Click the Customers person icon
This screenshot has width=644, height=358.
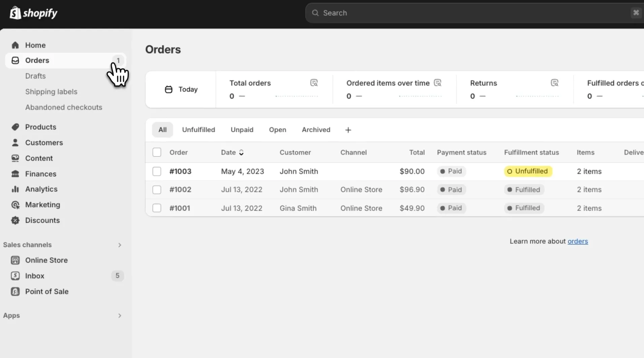pyautogui.click(x=15, y=143)
